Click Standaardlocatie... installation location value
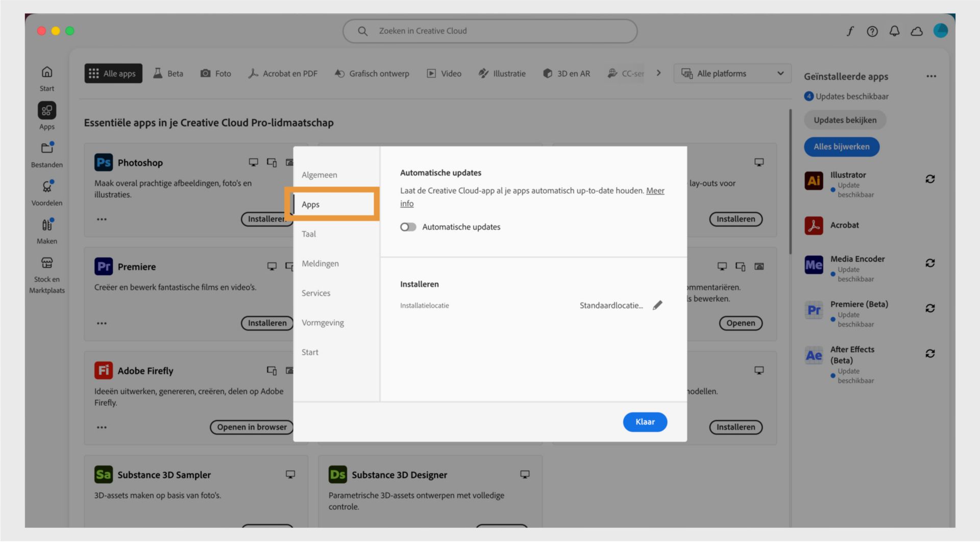The image size is (980, 542). click(x=611, y=306)
